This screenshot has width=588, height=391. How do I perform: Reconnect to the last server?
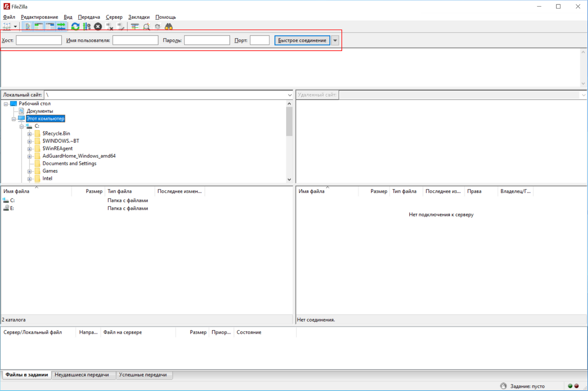pyautogui.click(x=121, y=26)
